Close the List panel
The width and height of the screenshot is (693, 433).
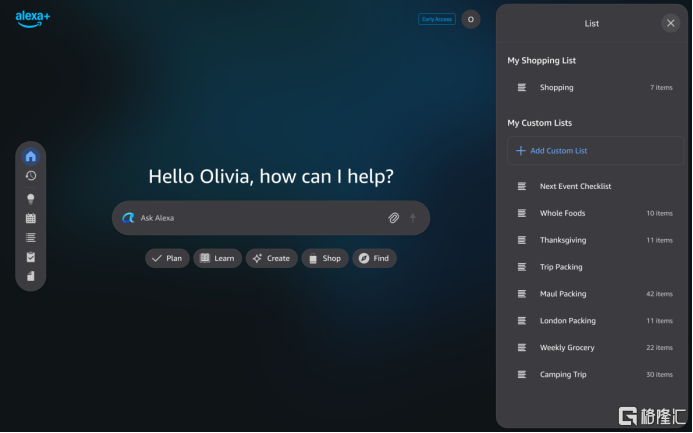coord(670,23)
